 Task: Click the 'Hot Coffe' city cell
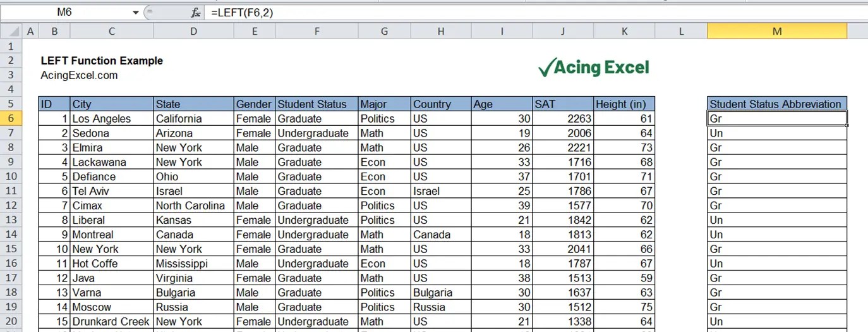(112, 264)
